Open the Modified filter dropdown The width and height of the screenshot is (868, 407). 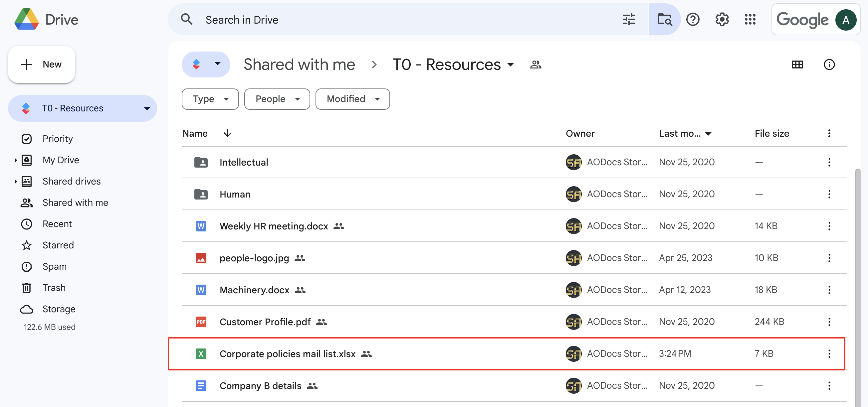click(x=352, y=99)
